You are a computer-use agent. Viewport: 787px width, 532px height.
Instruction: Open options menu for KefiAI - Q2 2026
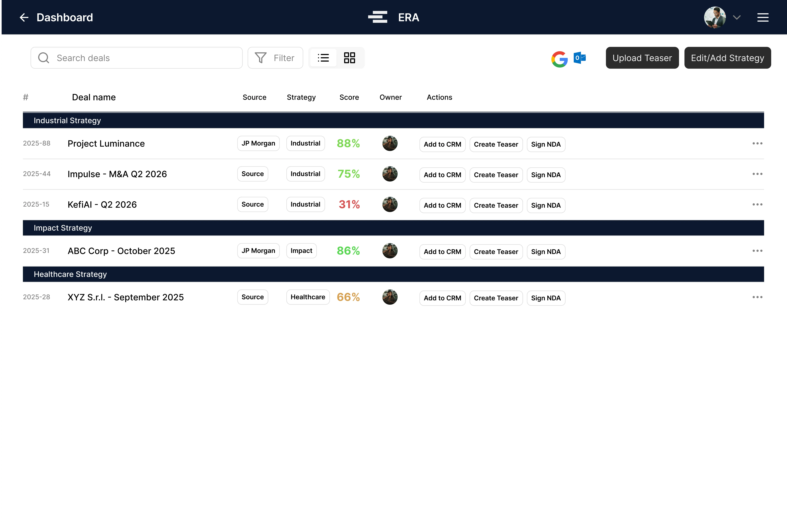click(x=758, y=204)
